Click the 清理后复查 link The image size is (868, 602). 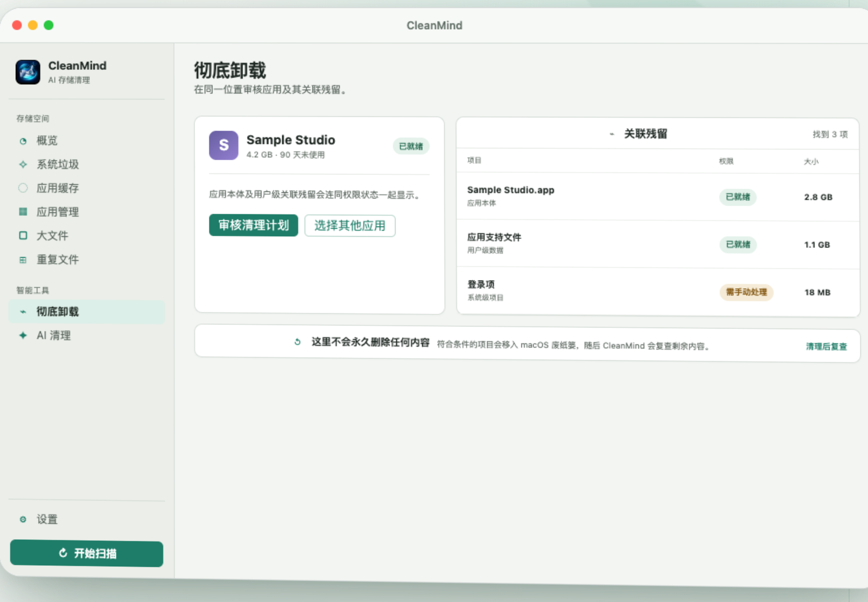826,346
